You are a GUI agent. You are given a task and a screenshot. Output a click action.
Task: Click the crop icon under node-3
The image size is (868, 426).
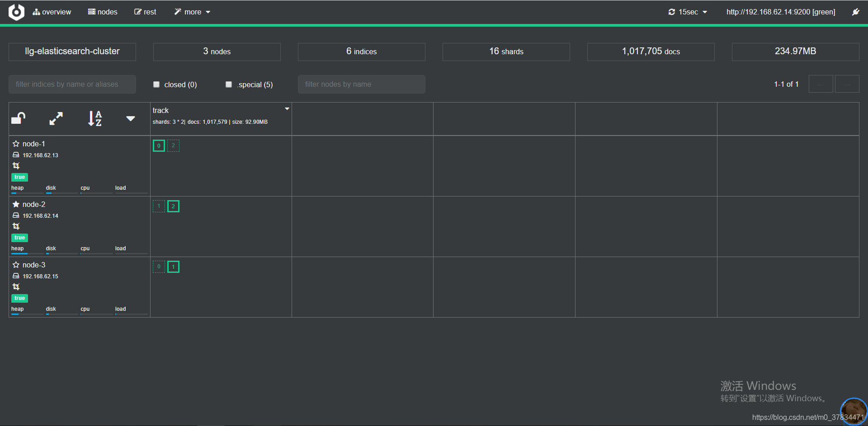(x=16, y=287)
